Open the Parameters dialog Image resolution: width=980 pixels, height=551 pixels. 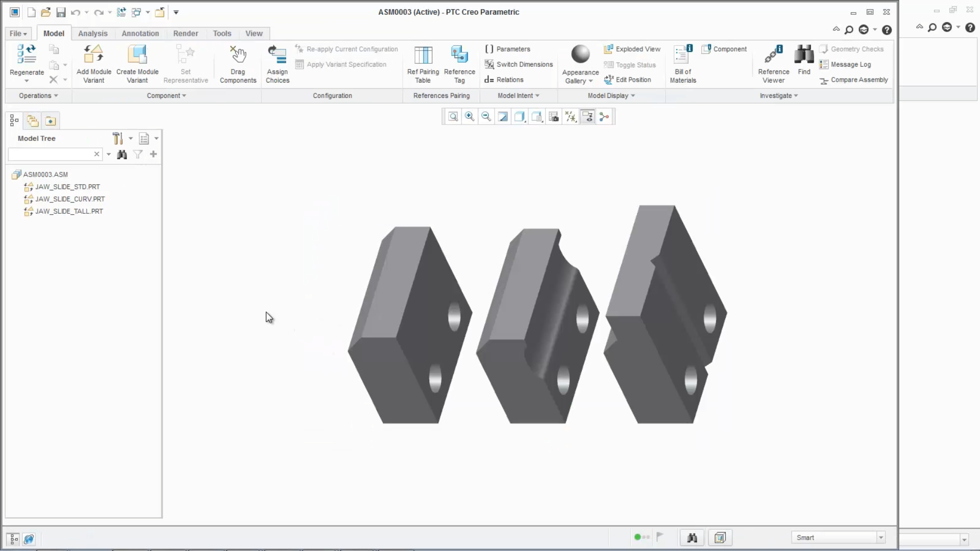[507, 49]
